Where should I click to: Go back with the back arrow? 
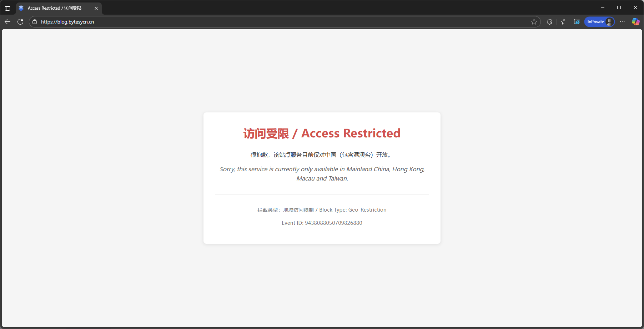click(x=7, y=22)
